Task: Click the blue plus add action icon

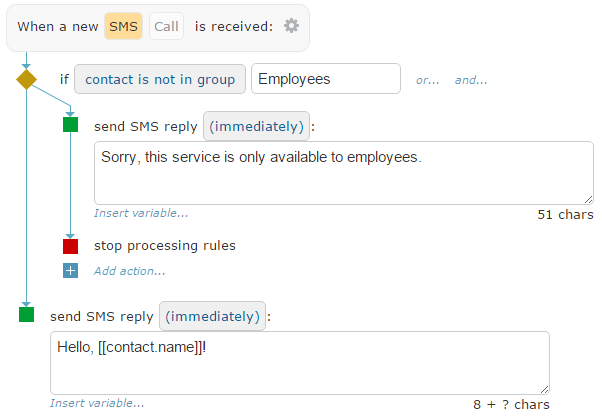Action: pyautogui.click(x=70, y=271)
